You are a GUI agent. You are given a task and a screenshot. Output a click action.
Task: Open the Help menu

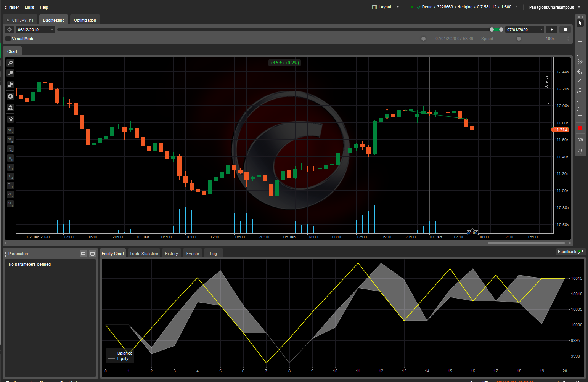pos(44,7)
